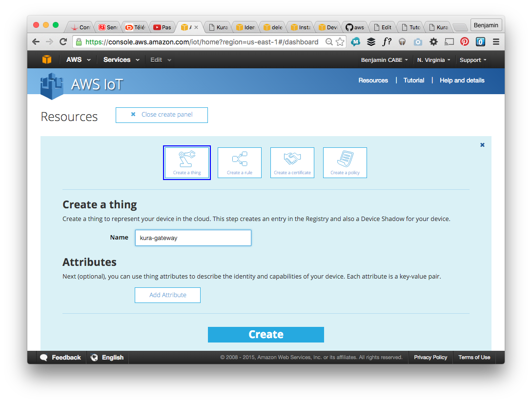The height and width of the screenshot is (403, 532).
Task: Open the Tutorial link in header
Action: (414, 81)
